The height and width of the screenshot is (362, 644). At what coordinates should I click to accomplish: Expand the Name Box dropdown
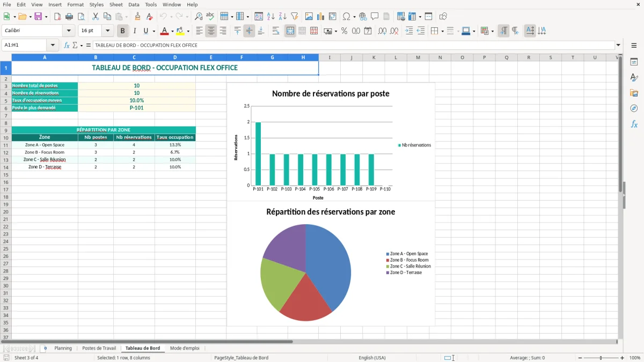click(x=53, y=46)
